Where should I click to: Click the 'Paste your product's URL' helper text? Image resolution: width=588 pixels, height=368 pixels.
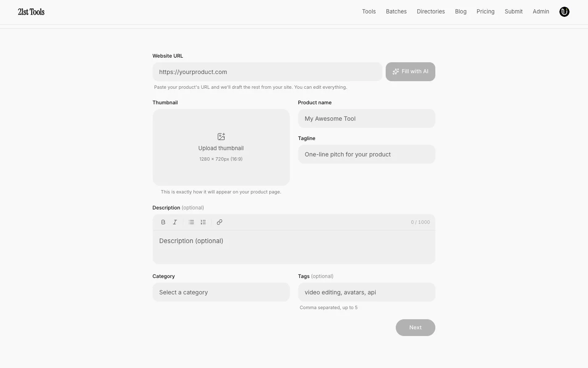(x=251, y=87)
